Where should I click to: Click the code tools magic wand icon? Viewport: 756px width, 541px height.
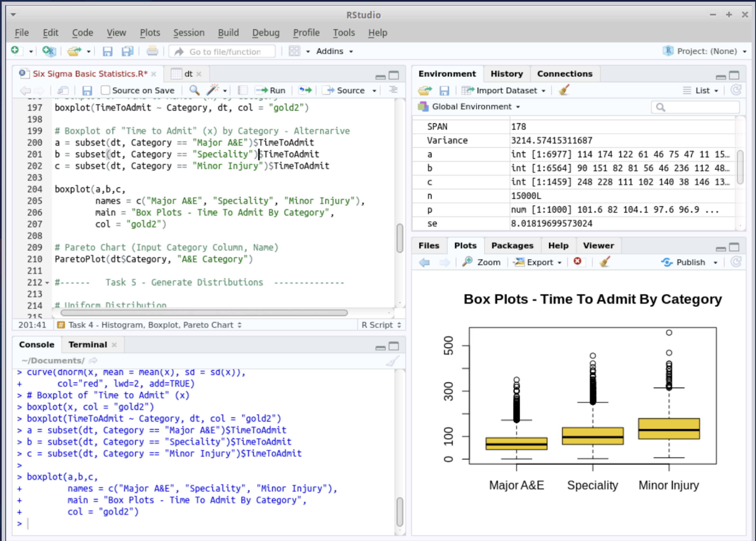(213, 90)
